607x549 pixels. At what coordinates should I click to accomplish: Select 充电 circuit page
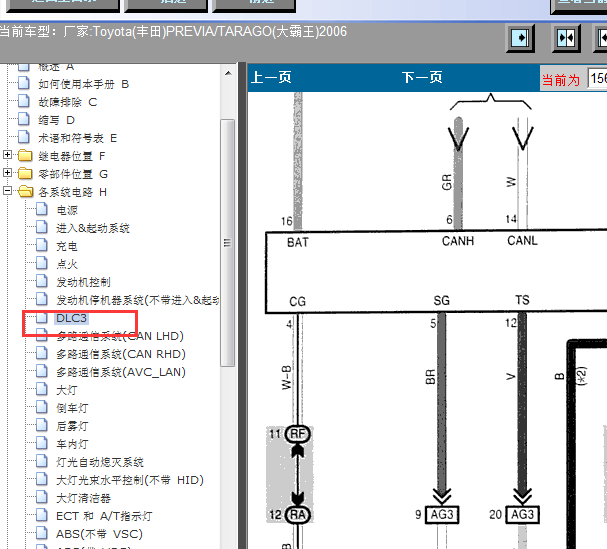click(x=67, y=246)
